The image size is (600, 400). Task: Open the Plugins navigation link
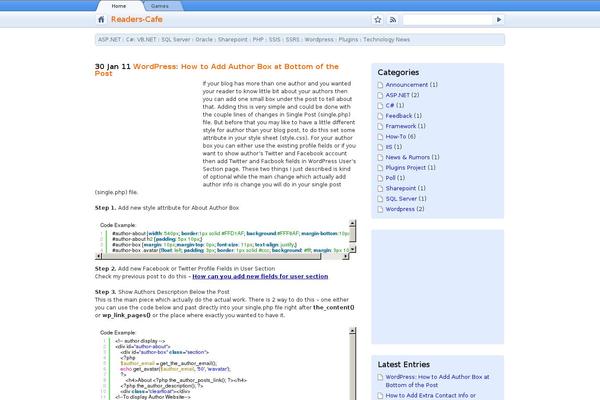pyautogui.click(x=348, y=39)
